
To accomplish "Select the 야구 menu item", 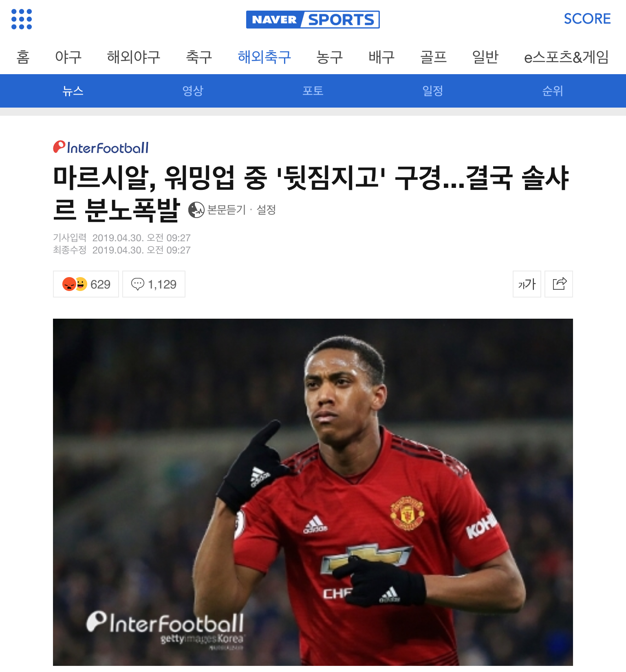I will (68, 57).
